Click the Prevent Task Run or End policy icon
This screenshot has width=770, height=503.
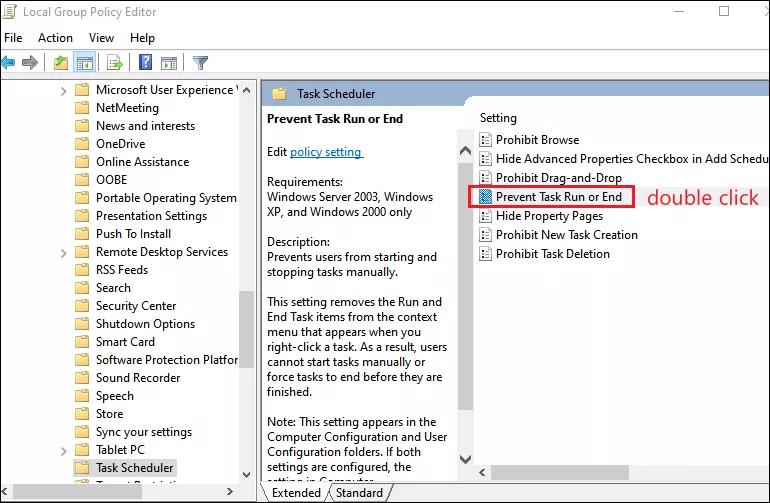point(485,197)
